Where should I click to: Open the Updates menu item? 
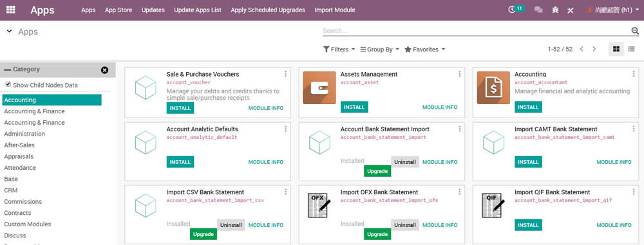(x=153, y=10)
